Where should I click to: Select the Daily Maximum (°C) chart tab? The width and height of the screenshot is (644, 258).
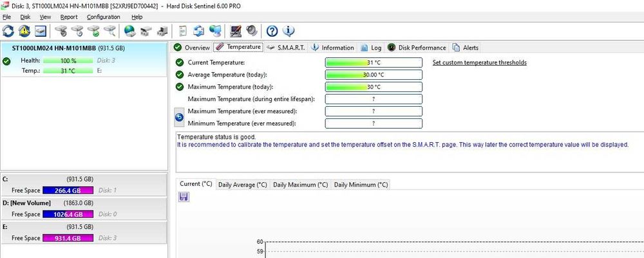click(301, 185)
